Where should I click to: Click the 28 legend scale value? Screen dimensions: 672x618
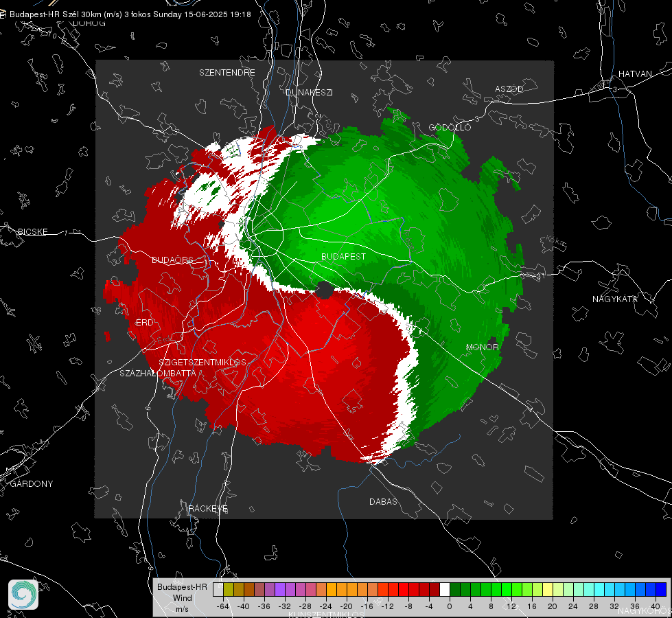[x=593, y=606]
